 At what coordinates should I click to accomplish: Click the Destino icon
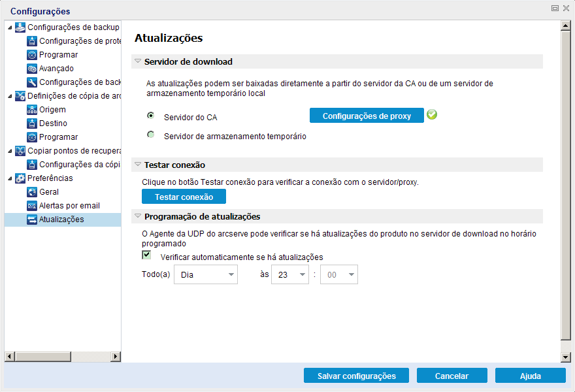(32, 123)
